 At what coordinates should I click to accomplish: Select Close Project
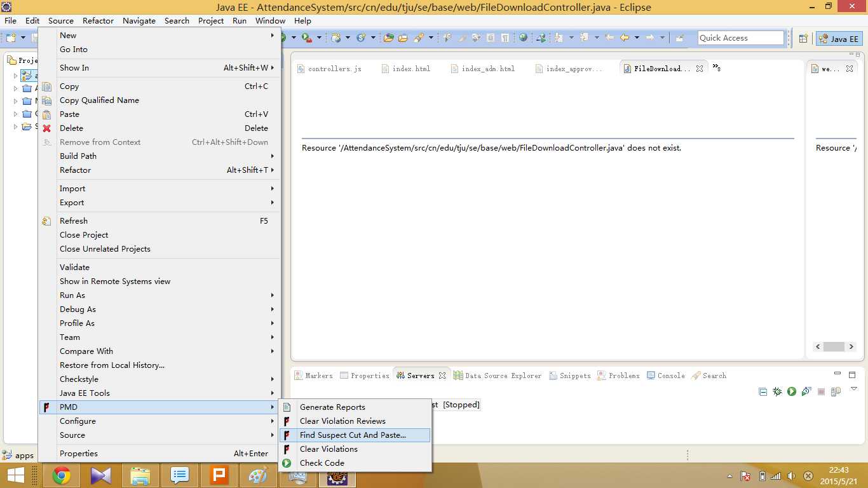coord(159,235)
